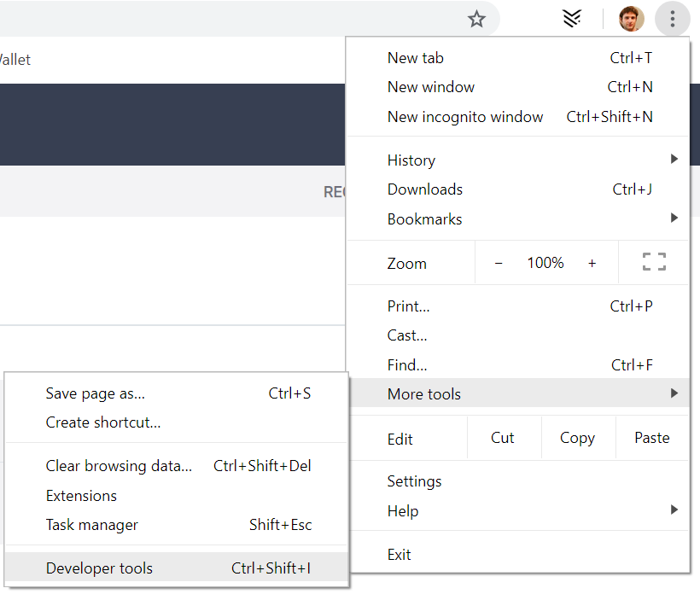The image size is (700, 594).
Task: Click the Paste button in Edit row
Action: [652, 438]
